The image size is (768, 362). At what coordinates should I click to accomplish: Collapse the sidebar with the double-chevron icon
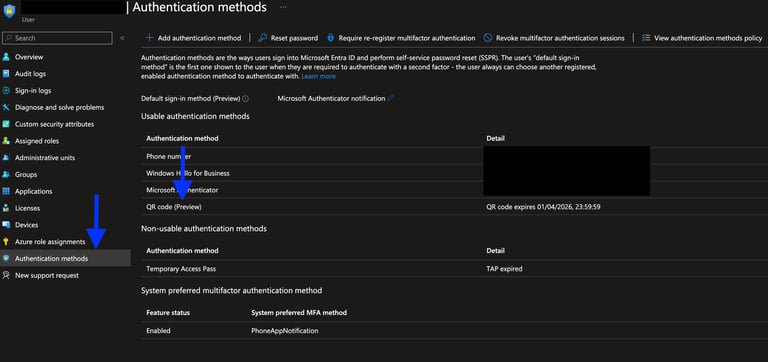[x=122, y=38]
